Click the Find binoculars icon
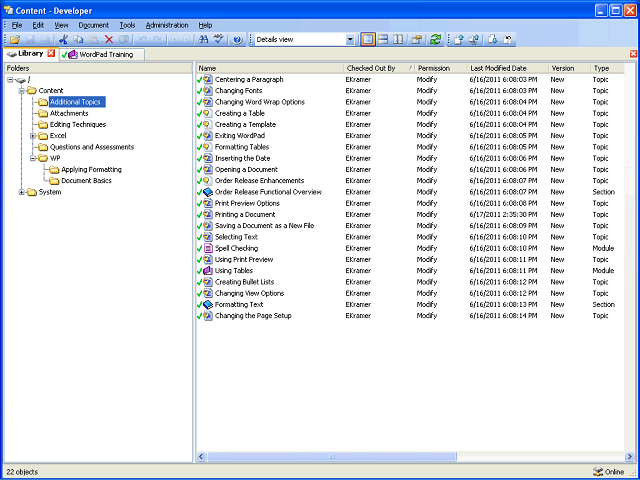Viewport: 640px width, 480px height. coord(203,40)
